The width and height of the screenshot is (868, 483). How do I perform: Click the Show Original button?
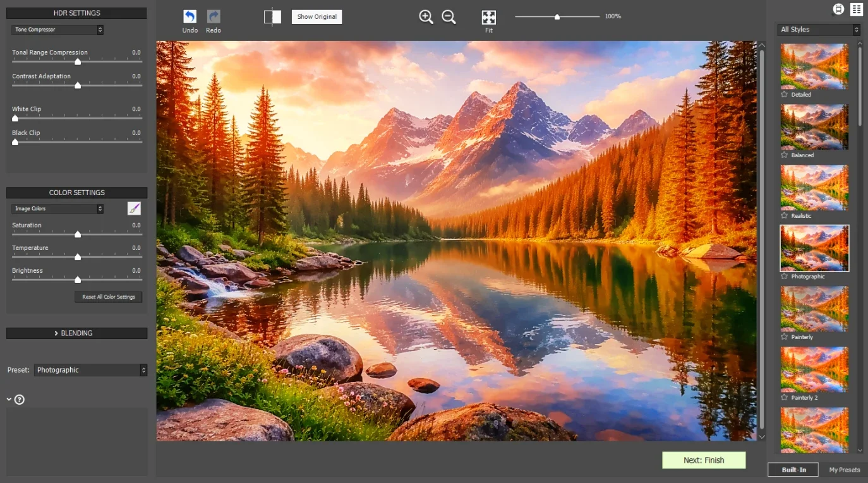pyautogui.click(x=316, y=17)
